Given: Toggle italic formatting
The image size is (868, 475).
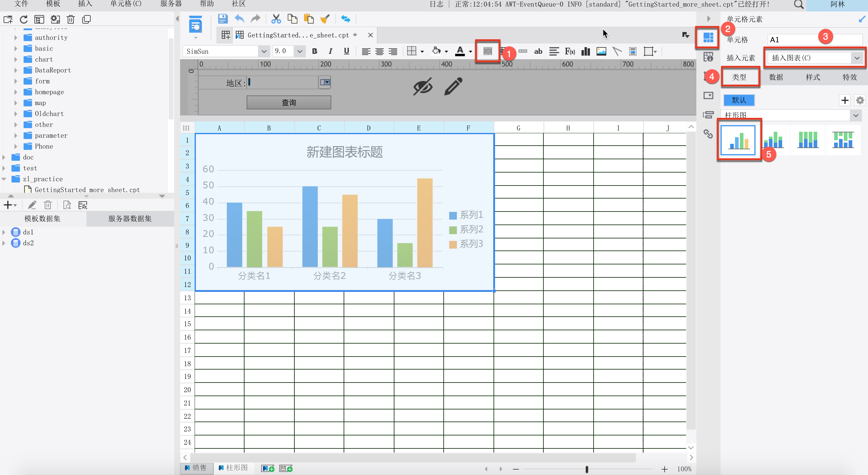Looking at the screenshot, I should 331,51.
